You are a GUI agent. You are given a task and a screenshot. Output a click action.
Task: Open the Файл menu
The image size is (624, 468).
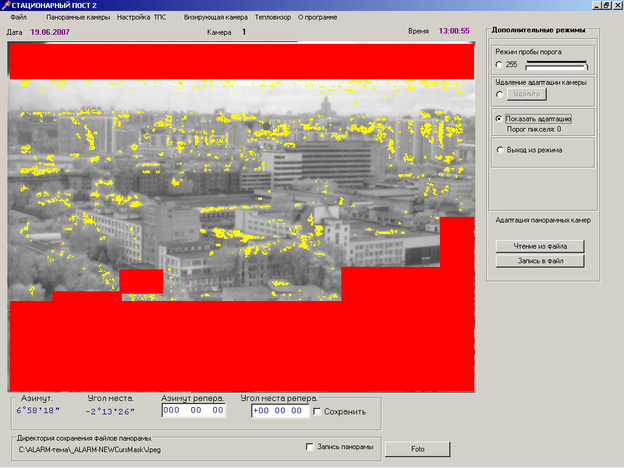[x=18, y=18]
